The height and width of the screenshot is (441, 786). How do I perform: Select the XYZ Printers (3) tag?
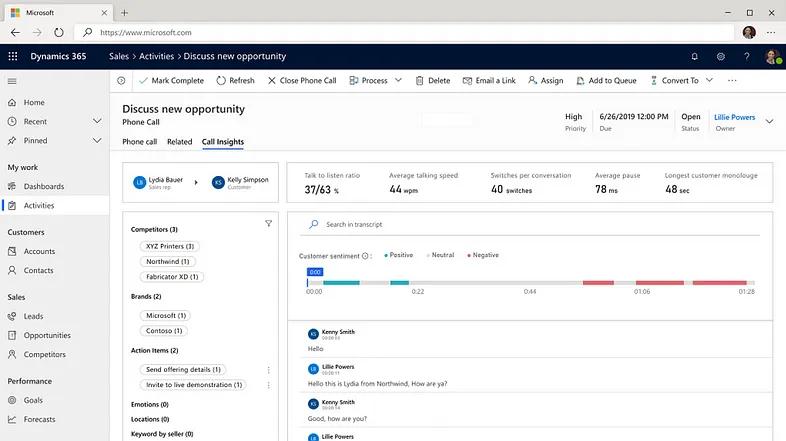click(x=170, y=246)
